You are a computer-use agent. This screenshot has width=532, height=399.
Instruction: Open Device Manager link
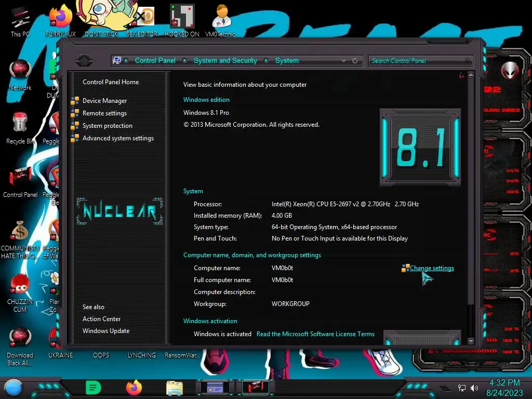tap(104, 100)
